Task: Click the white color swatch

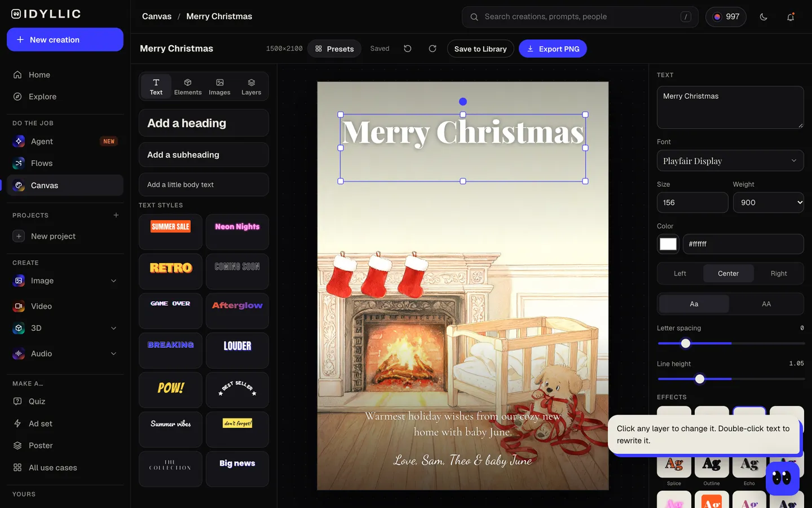Action: click(668, 244)
